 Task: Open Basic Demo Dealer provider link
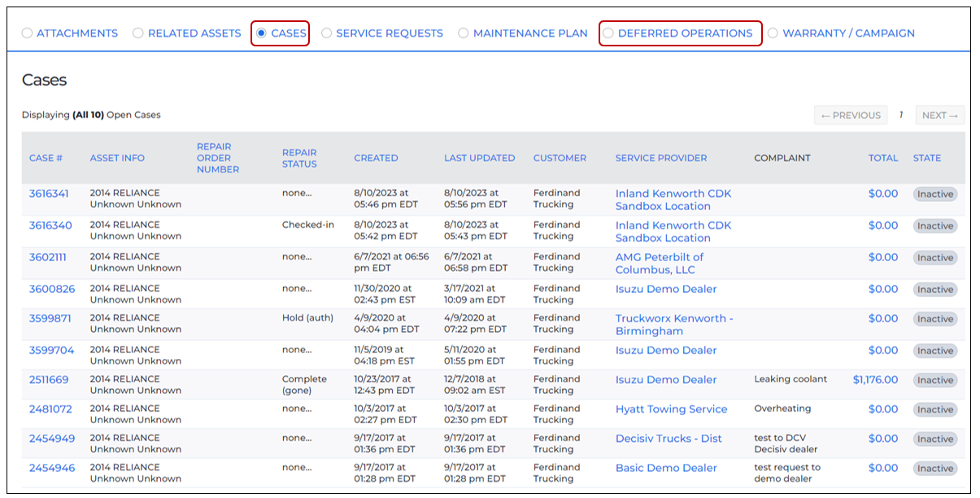tap(666, 467)
